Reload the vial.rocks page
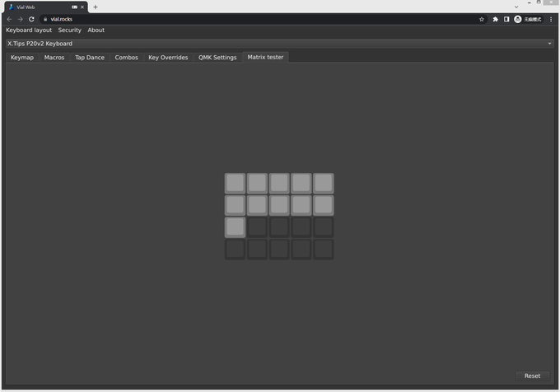This screenshot has height=392, width=560. pos(31,19)
